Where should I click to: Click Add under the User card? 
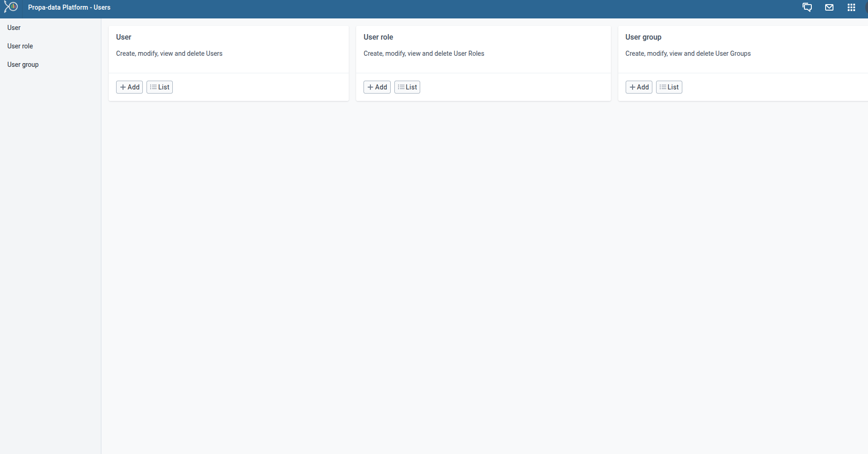tap(129, 87)
